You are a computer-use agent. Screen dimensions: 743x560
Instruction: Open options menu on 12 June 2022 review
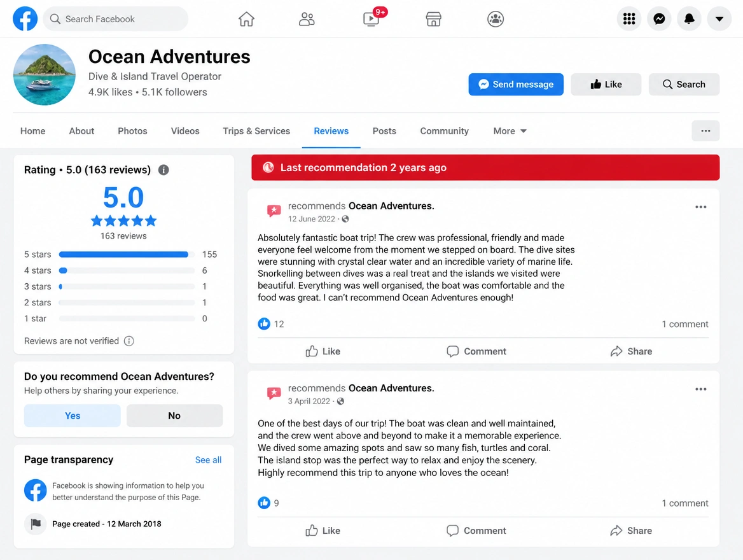tap(701, 207)
